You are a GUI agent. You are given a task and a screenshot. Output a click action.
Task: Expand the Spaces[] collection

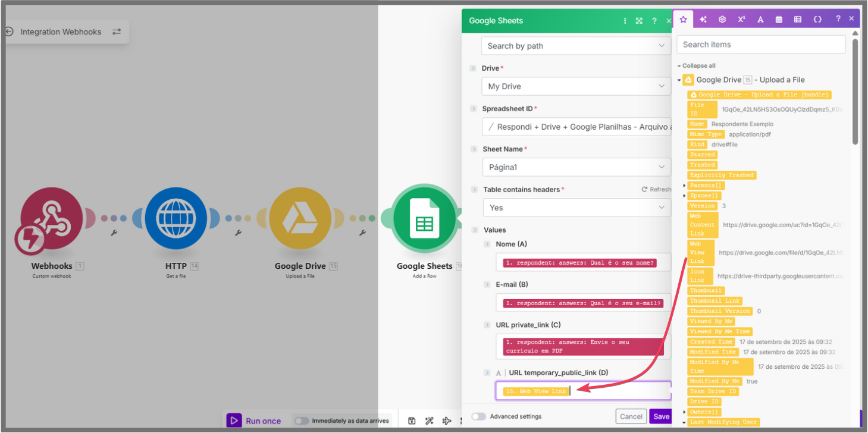684,196
